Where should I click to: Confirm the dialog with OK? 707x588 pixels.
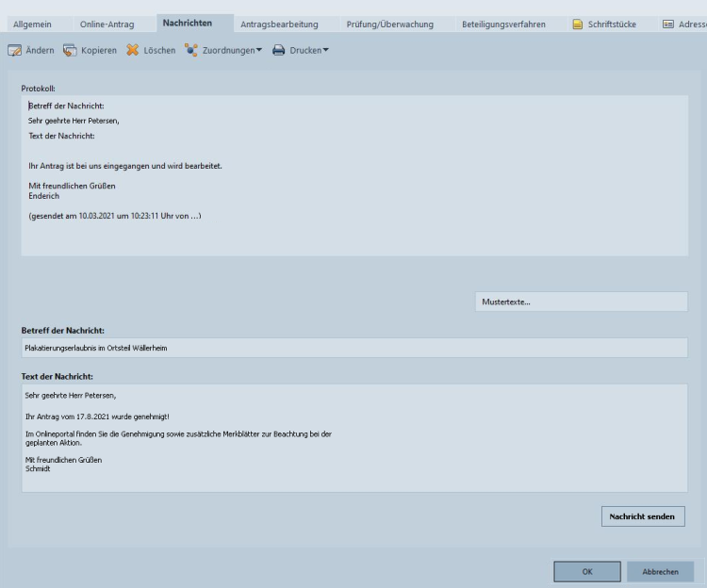586,572
